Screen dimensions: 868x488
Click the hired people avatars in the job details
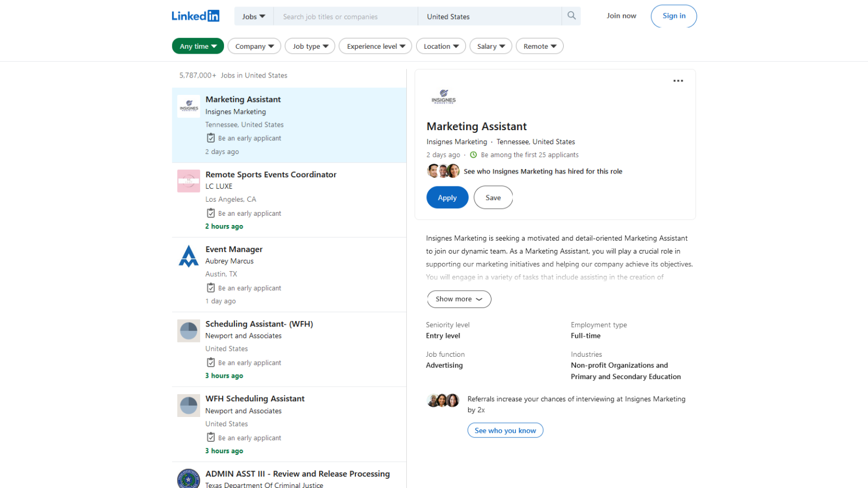coord(443,171)
